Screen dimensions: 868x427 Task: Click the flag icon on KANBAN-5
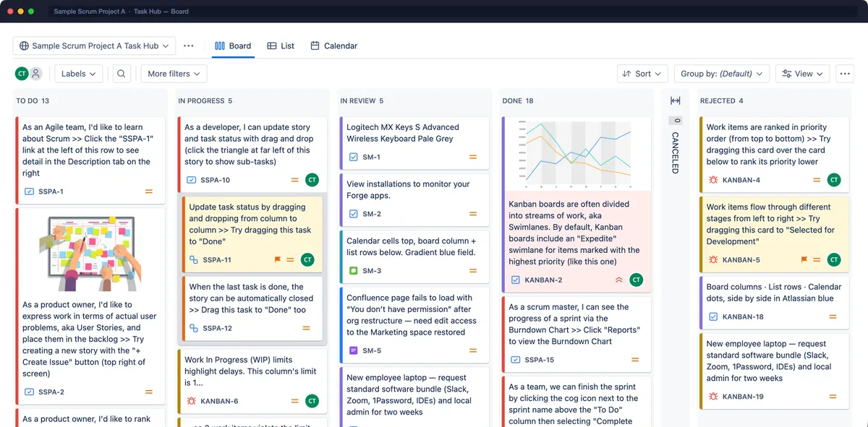pyautogui.click(x=804, y=259)
